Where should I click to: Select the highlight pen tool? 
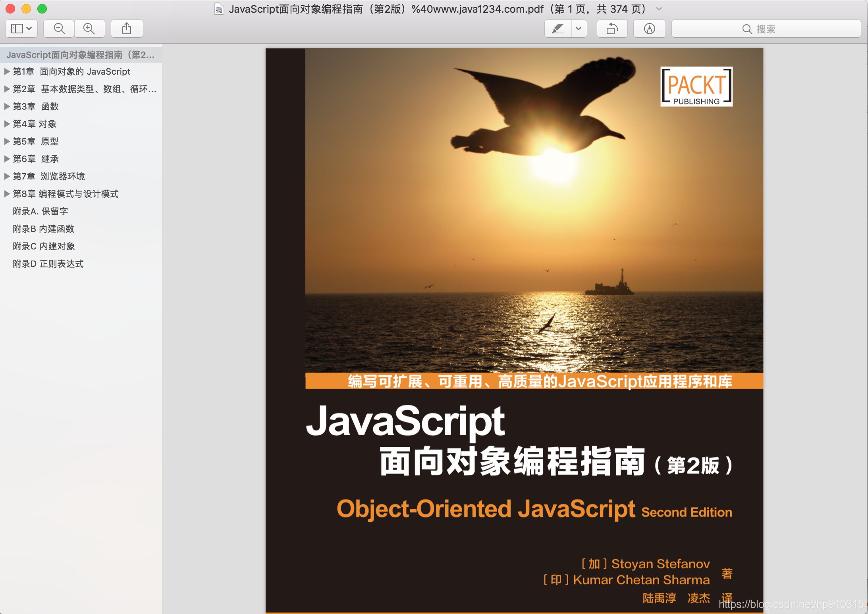click(x=558, y=29)
